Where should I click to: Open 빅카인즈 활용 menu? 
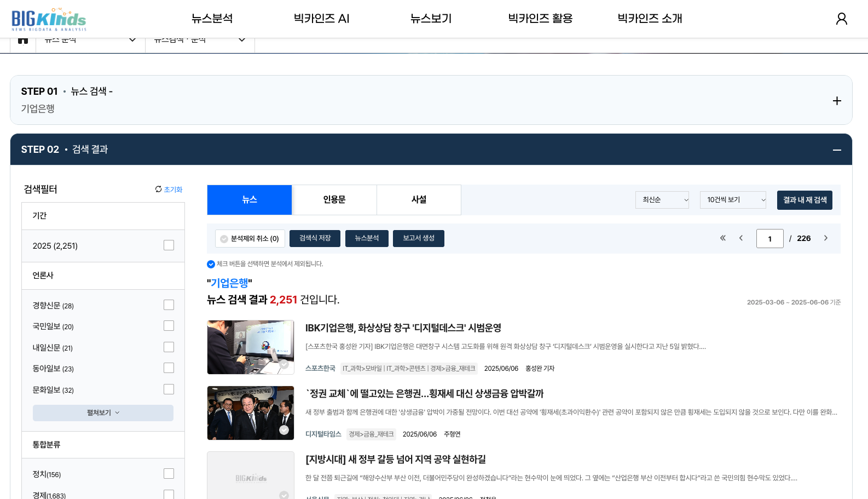point(541,19)
